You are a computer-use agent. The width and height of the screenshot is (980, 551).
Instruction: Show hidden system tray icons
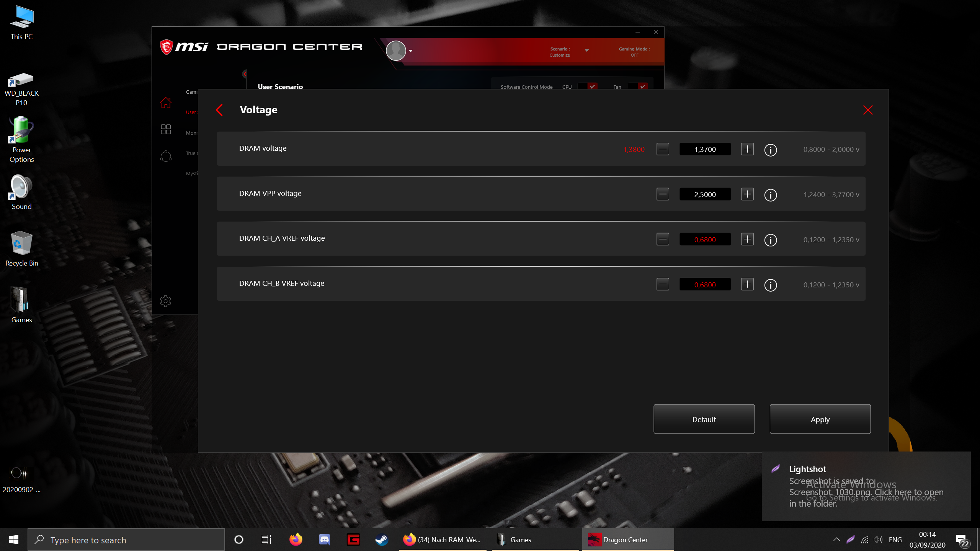836,540
